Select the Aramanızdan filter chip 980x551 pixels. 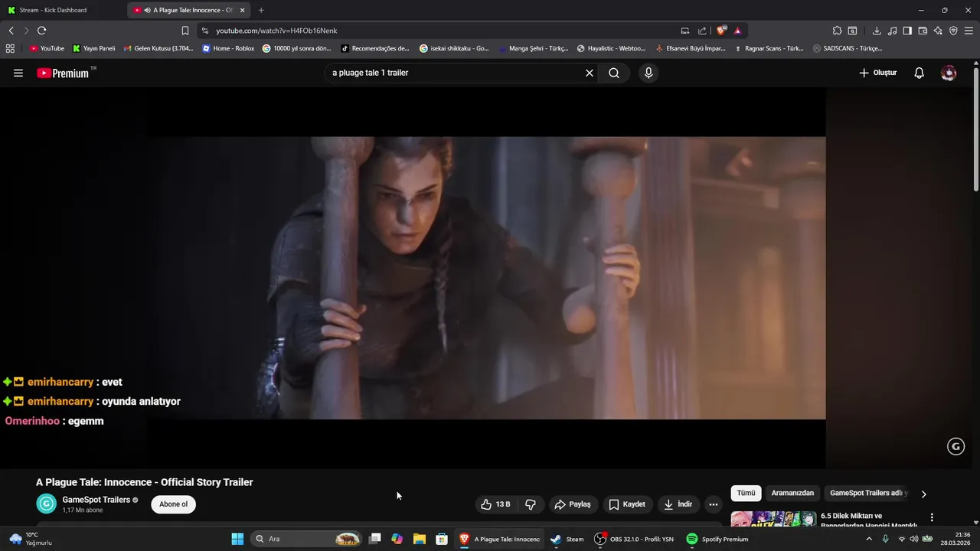792,494
